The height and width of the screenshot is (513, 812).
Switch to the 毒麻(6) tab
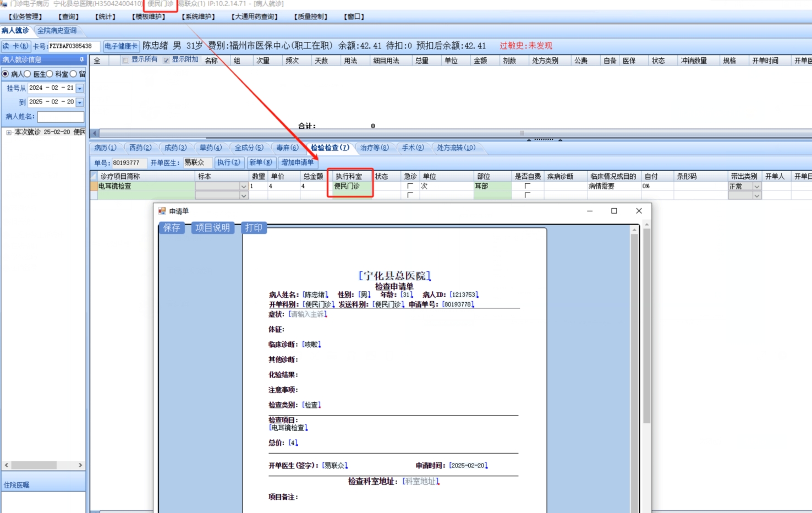tap(287, 148)
